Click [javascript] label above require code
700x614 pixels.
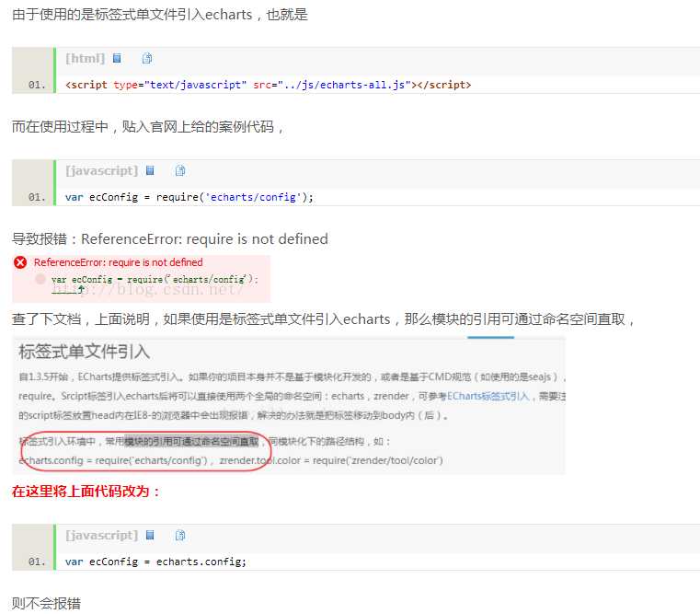(x=102, y=170)
